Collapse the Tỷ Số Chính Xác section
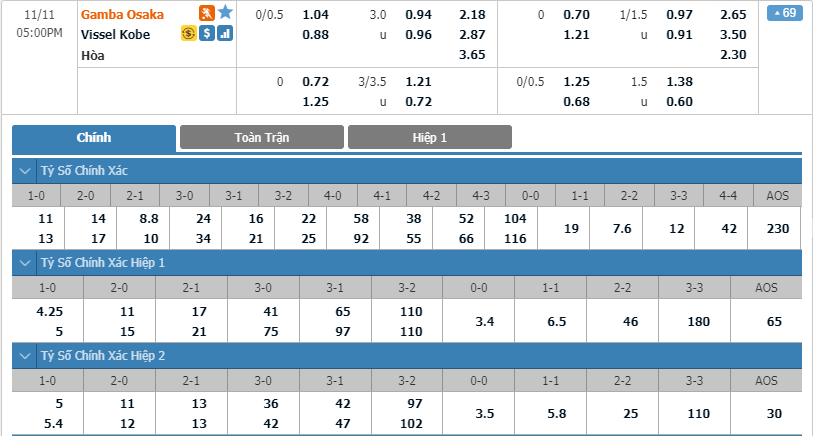Viewport: 813px width, 436px height. click(24, 171)
